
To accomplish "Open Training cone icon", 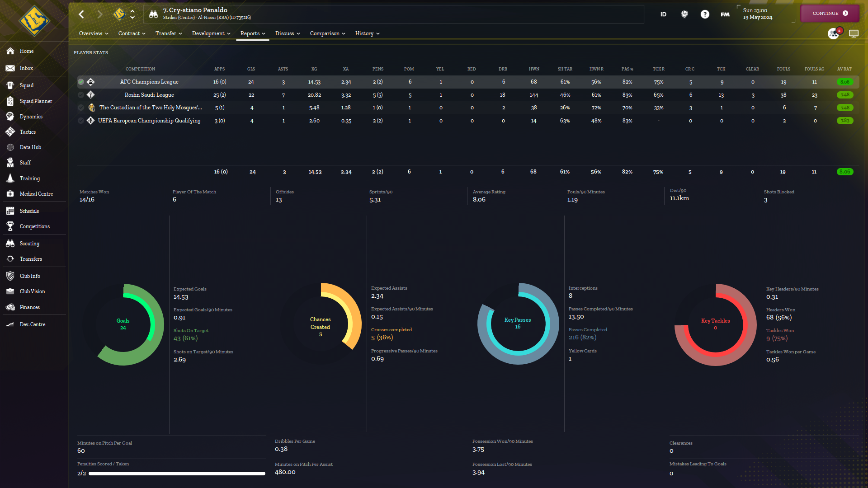I will pos(10,178).
